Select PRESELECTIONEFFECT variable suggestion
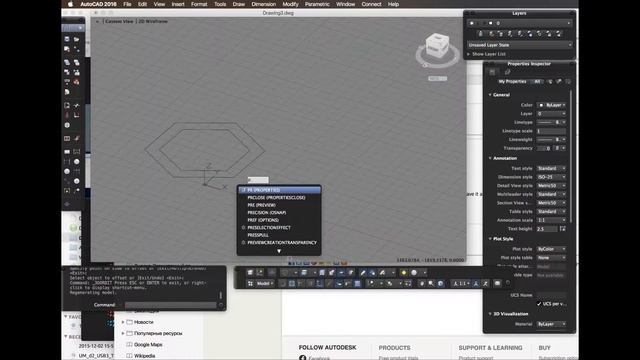This screenshot has height=360, width=640. 279,228
